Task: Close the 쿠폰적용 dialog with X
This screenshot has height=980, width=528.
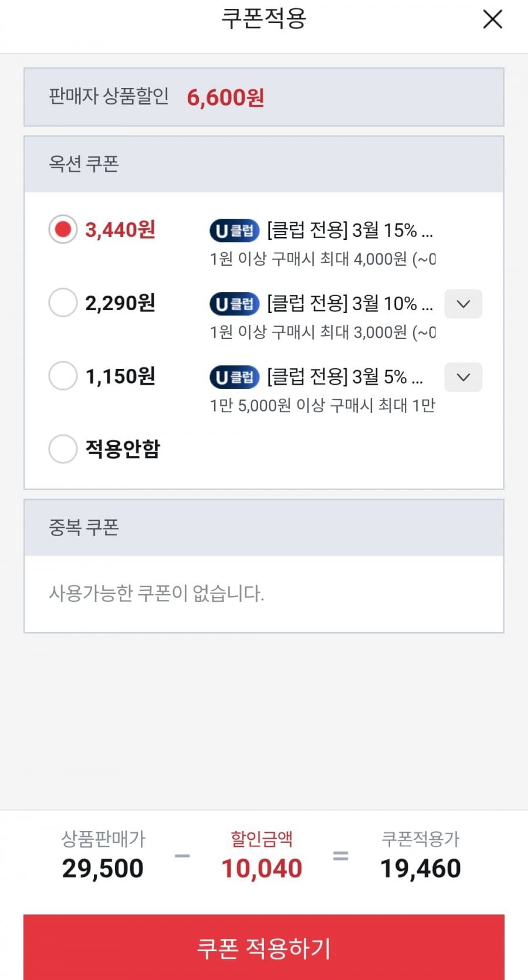Action: (492, 19)
